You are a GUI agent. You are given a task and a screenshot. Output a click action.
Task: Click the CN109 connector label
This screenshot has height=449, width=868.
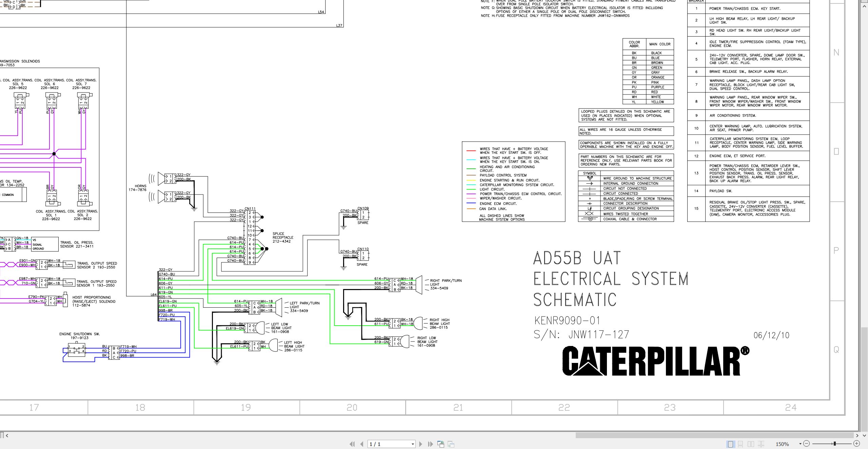(x=363, y=208)
